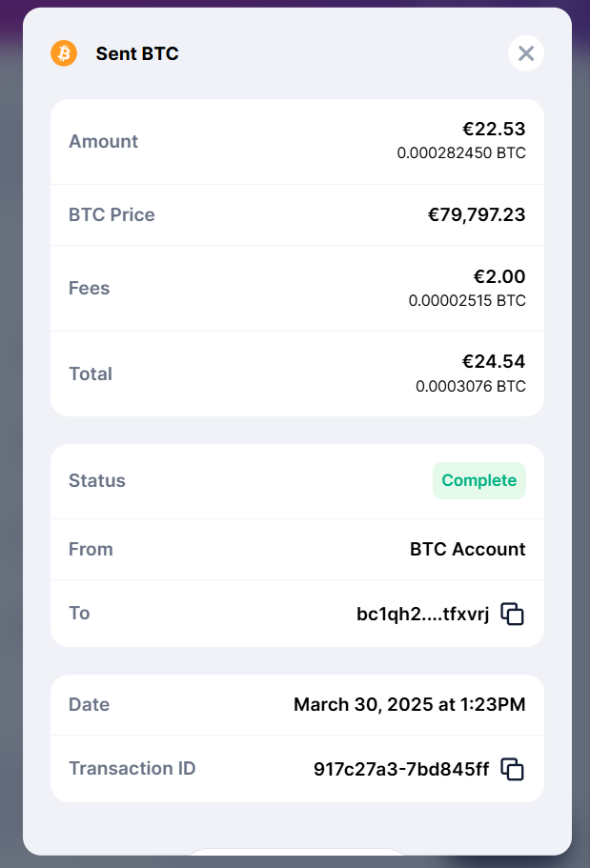590x868 pixels.
Task: Click the Status row label
Action: pos(97,480)
